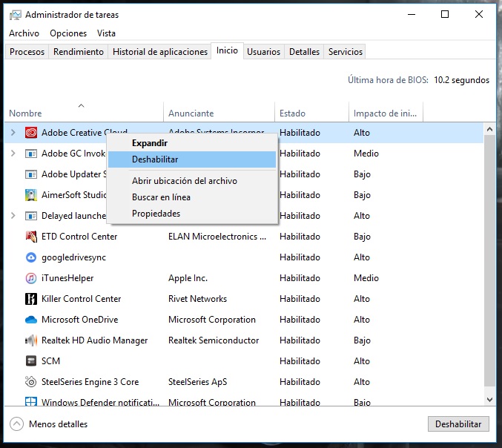The width and height of the screenshot is (502, 448).
Task: Click the Delayed launcher row icon
Action: [31, 216]
